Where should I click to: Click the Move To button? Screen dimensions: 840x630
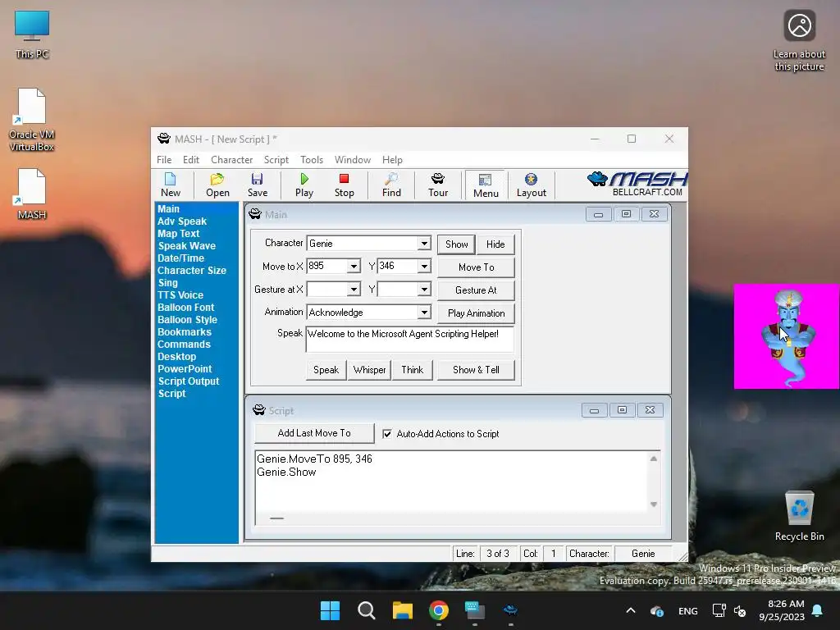click(477, 267)
